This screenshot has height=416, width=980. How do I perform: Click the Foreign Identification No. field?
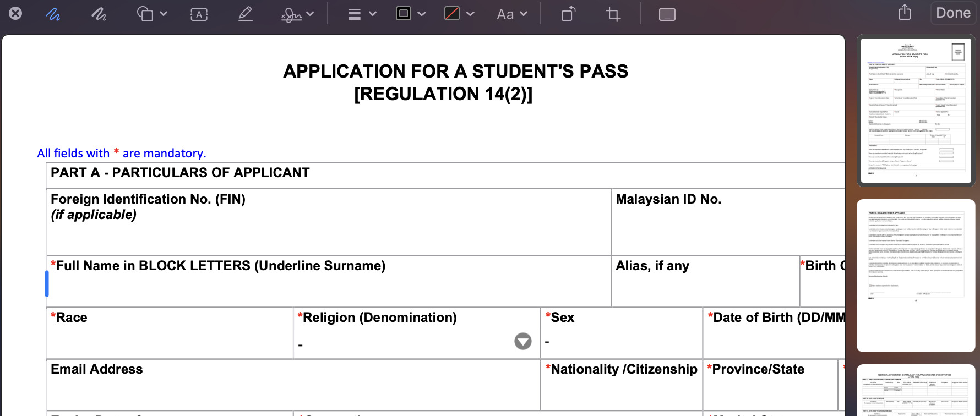(x=329, y=222)
